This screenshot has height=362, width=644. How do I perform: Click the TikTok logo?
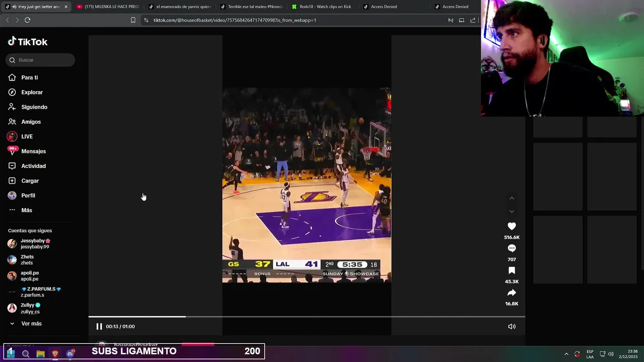pyautogui.click(x=28, y=42)
